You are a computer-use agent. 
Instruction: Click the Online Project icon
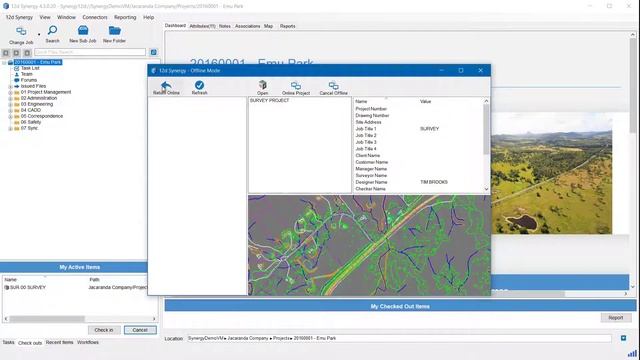pyautogui.click(x=296, y=86)
